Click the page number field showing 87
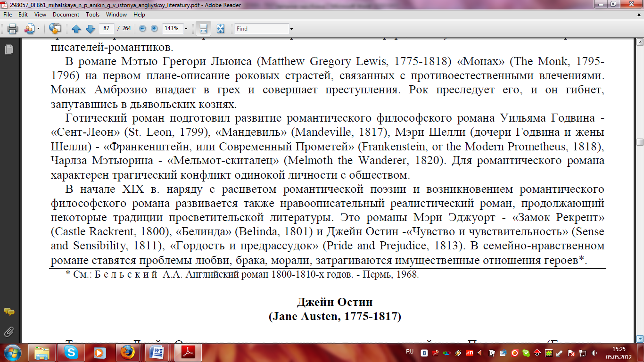The image size is (644, 362). tap(107, 29)
